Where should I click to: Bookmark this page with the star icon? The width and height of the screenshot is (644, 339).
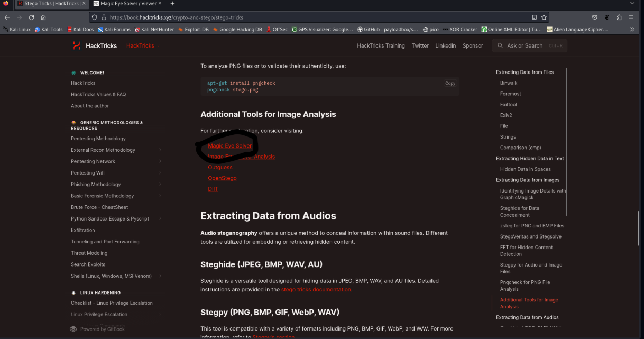coord(544,17)
